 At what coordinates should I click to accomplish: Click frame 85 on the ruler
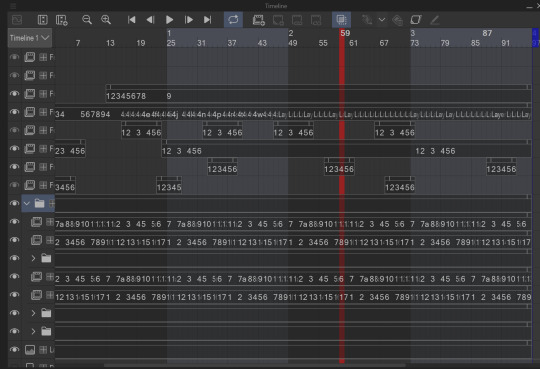[x=475, y=43]
